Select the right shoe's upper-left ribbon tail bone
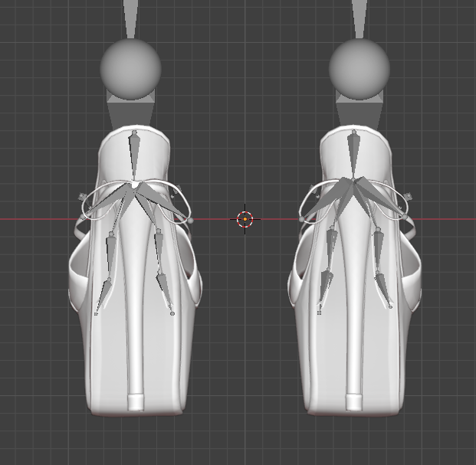This screenshot has height=465, width=476. pos(331,247)
